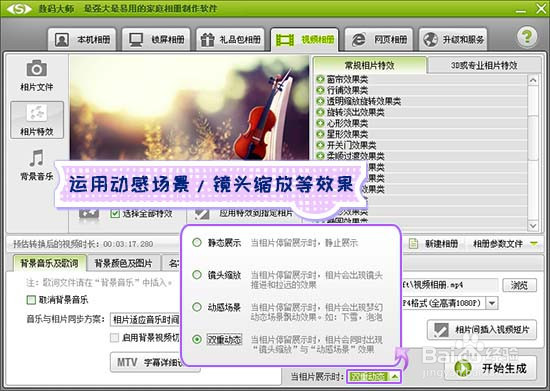Expand the 窗帘效果类 category
This screenshot has height=391, width=550.
click(320, 79)
